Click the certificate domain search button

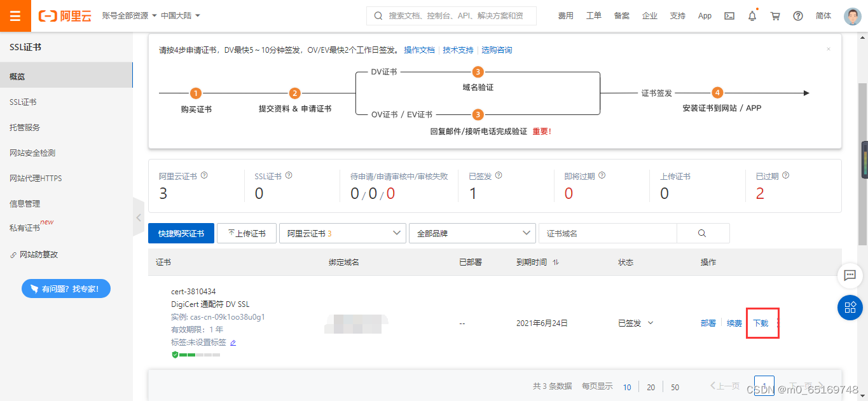pos(703,233)
